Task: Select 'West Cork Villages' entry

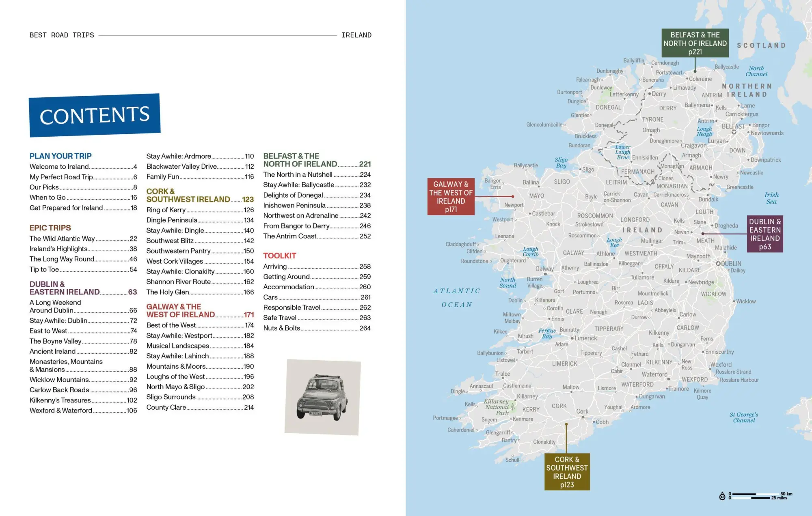Action: 200,261
